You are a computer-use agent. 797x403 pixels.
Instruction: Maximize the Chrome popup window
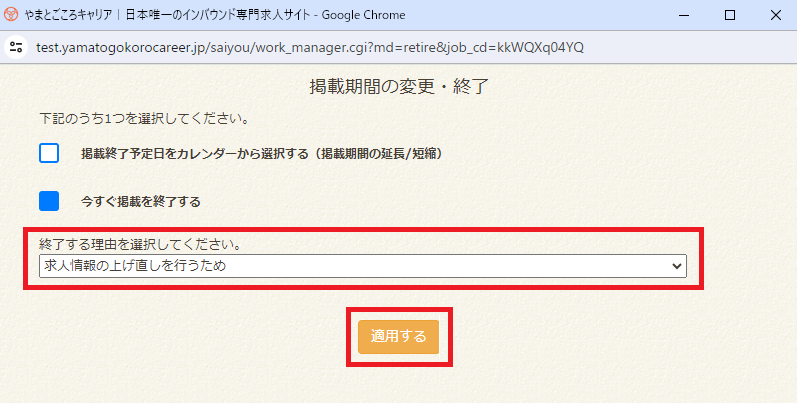click(729, 15)
